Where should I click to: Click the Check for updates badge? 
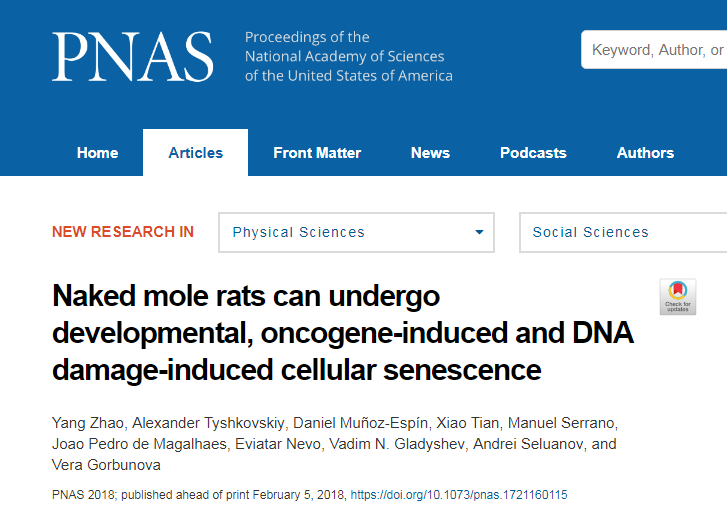[677, 297]
